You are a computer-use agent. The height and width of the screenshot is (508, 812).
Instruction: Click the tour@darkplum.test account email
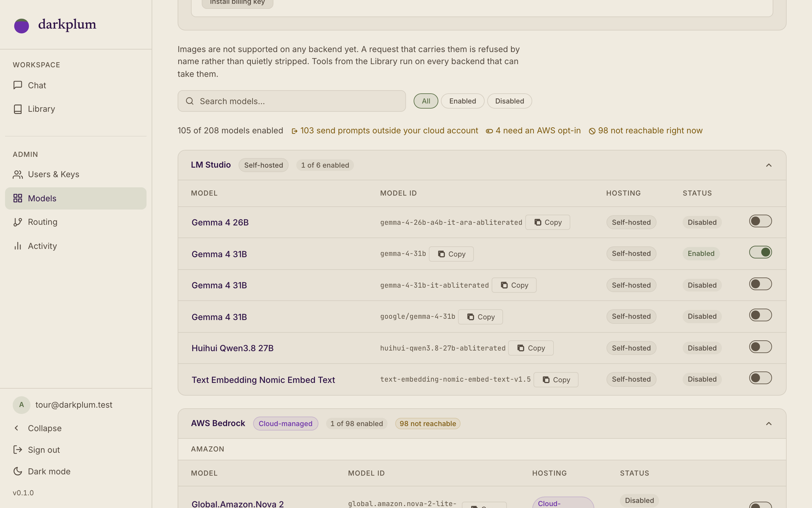(x=74, y=404)
